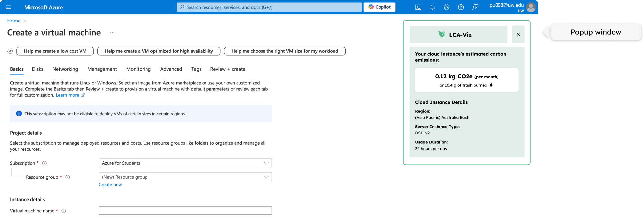This screenshot has height=218, width=644.
Task: Open the help and support icon
Action: 461,7
